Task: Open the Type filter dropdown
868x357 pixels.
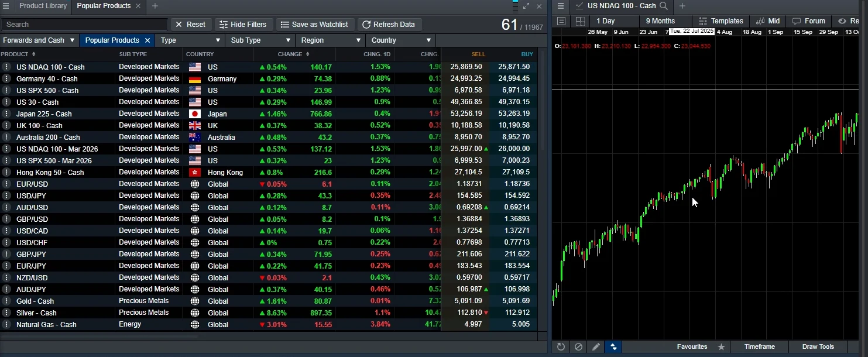Action: point(191,40)
